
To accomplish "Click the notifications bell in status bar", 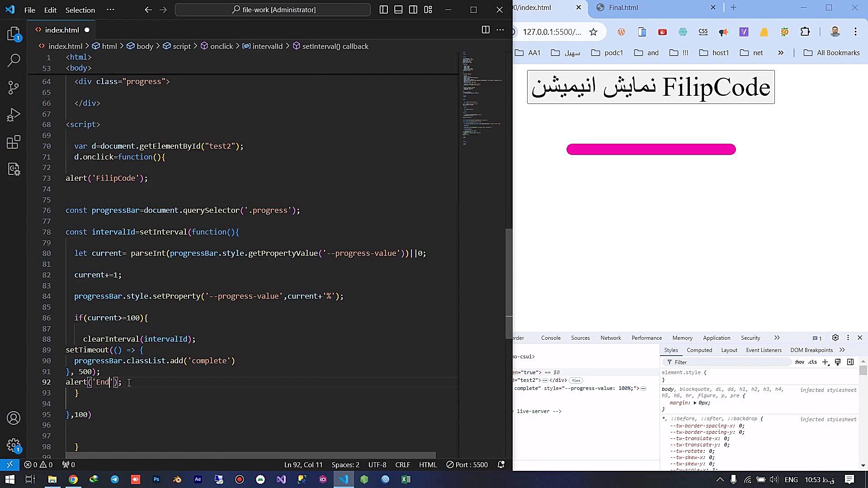I will coord(501,465).
